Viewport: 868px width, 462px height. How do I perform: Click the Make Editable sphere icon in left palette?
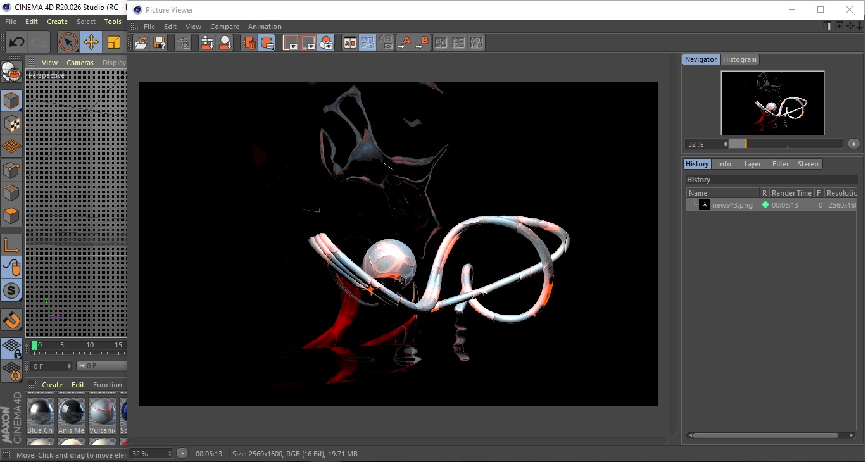tap(11, 72)
